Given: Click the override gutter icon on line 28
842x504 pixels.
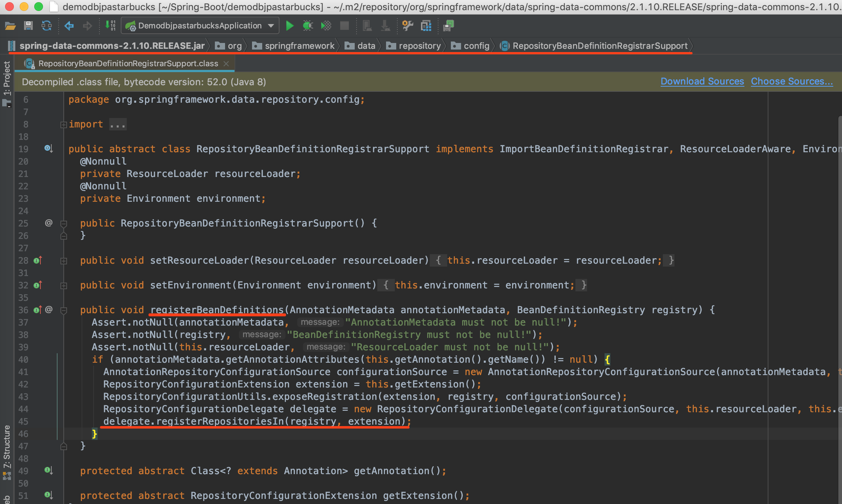Looking at the screenshot, I should tap(38, 260).
